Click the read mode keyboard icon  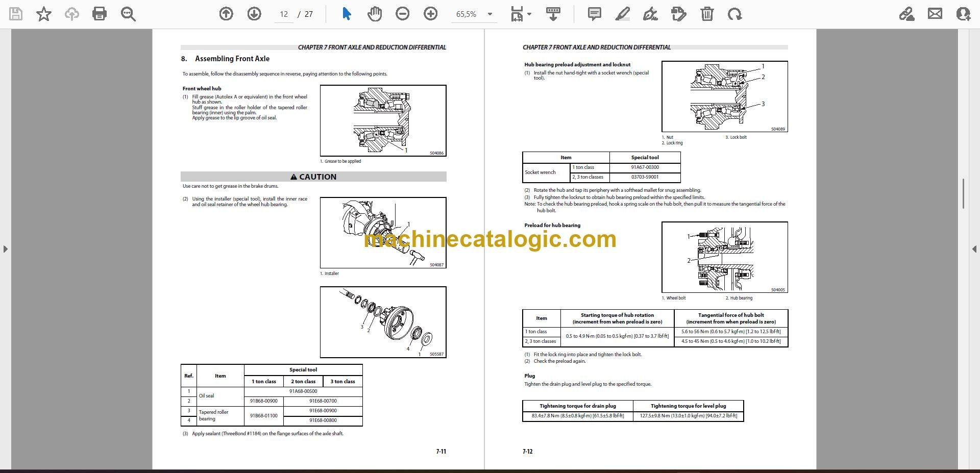[x=553, y=14]
